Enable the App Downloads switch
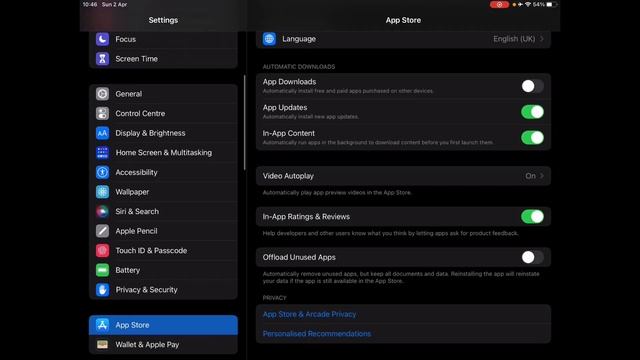Screen dimensions: 640x360 (532, 86)
